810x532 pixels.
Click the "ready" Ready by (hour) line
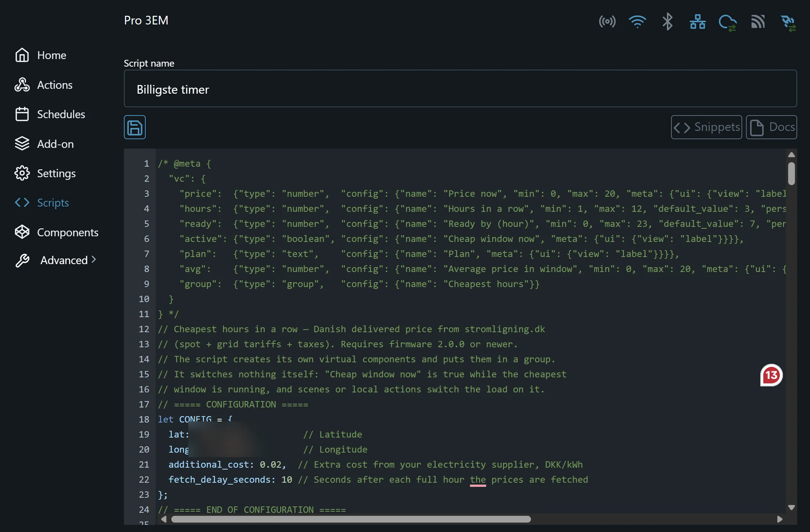click(482, 224)
